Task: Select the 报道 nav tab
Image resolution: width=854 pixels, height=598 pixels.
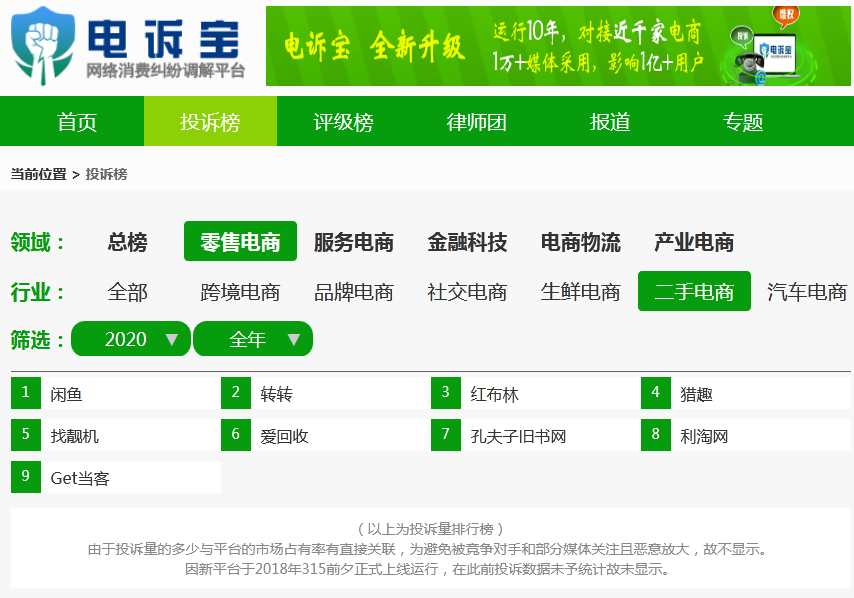Action: click(x=610, y=121)
